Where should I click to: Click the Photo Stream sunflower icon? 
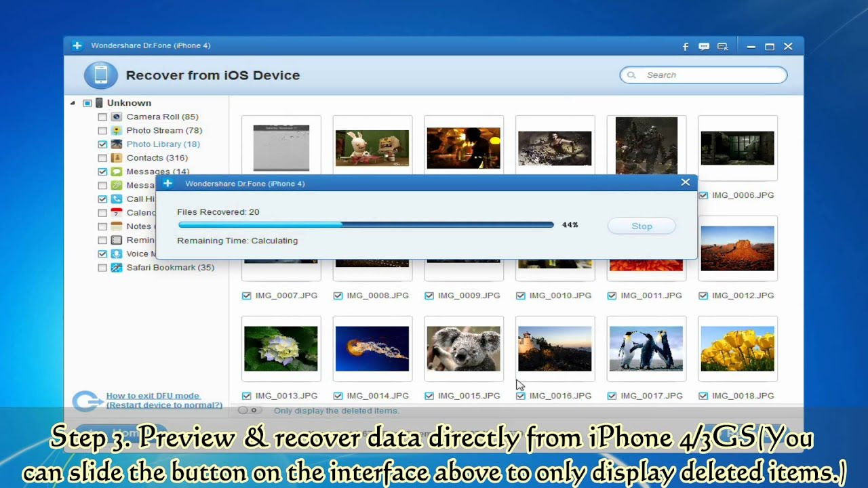coord(117,130)
